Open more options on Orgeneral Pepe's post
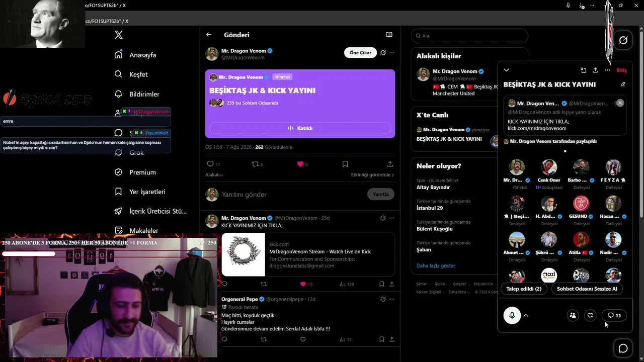 tap(392, 299)
